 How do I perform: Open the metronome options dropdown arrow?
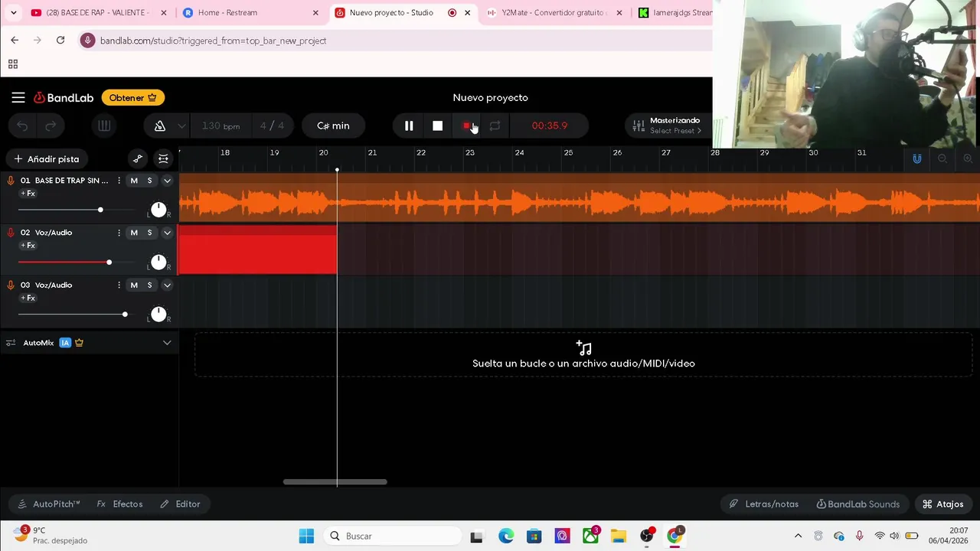click(x=181, y=126)
